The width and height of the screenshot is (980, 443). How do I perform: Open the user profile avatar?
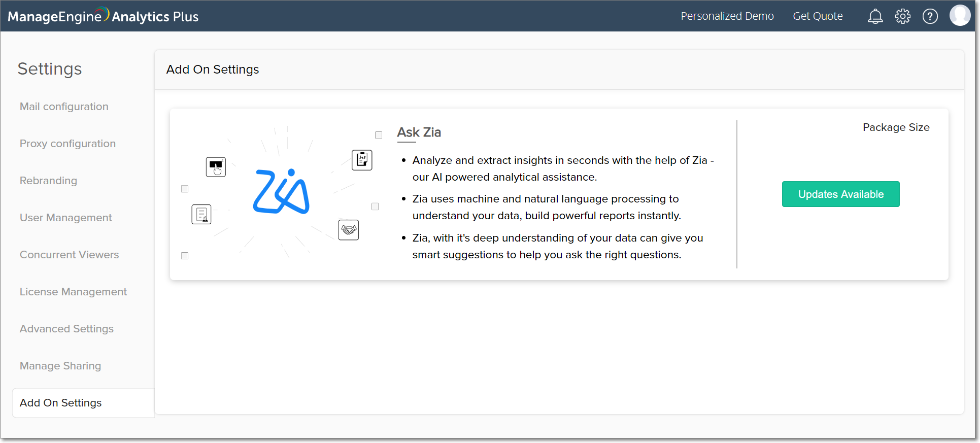pos(959,16)
